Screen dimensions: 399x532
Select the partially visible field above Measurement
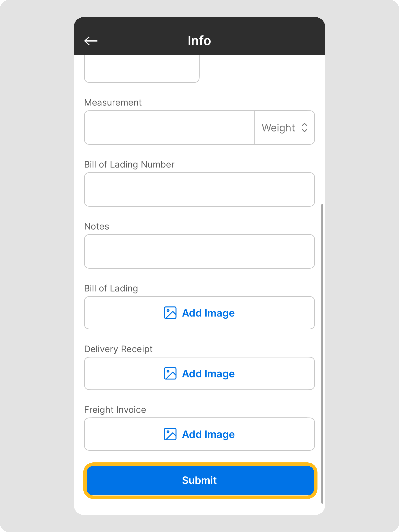[142, 69]
